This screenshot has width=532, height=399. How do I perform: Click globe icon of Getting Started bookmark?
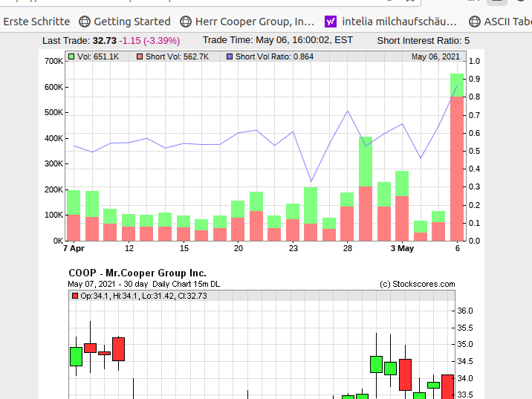85,22
